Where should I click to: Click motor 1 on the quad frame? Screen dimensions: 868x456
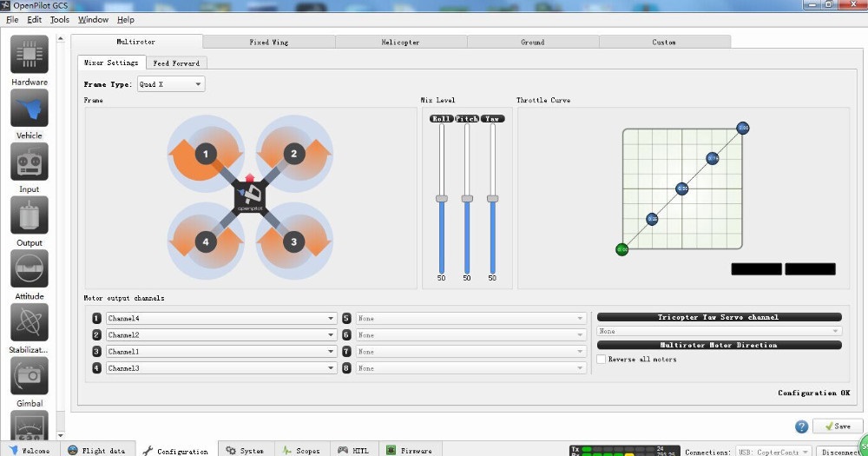tap(206, 154)
